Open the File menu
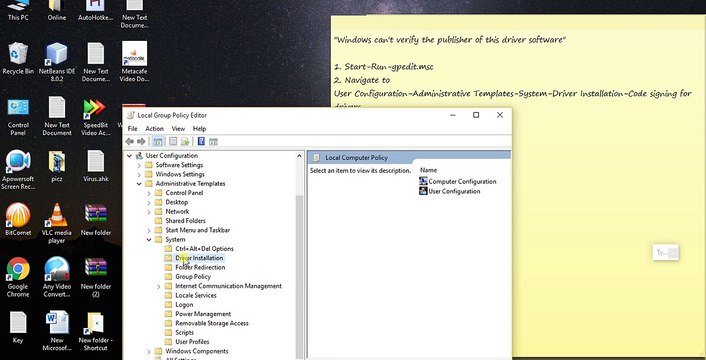 pyautogui.click(x=133, y=129)
